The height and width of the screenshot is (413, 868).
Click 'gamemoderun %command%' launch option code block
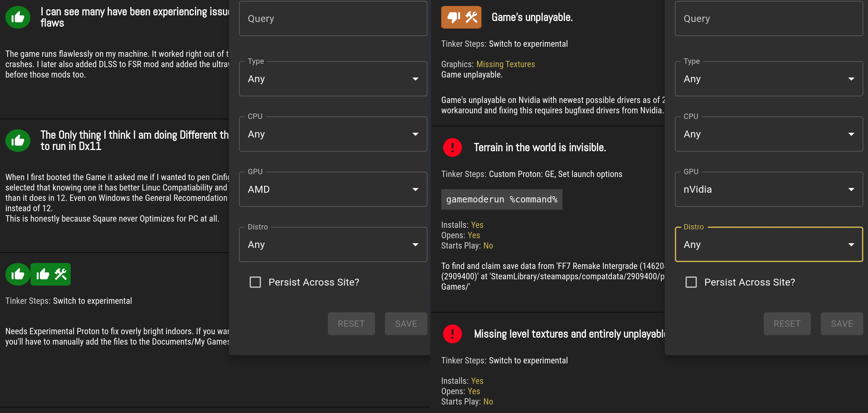pos(502,199)
